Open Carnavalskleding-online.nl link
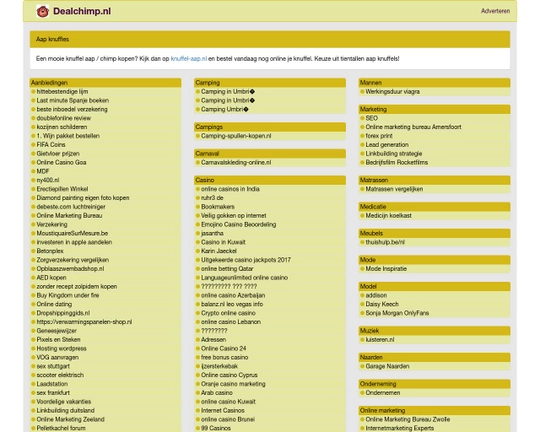540x432 pixels. click(x=236, y=162)
